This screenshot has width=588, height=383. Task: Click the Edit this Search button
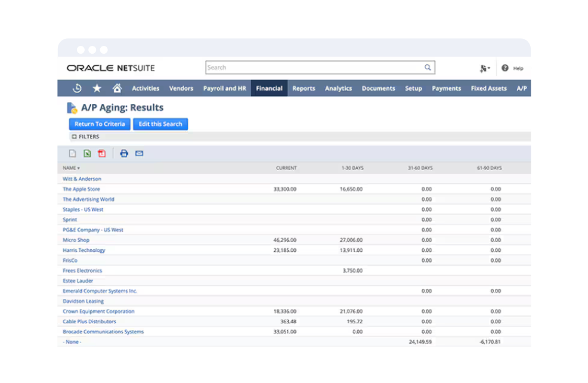[160, 124]
